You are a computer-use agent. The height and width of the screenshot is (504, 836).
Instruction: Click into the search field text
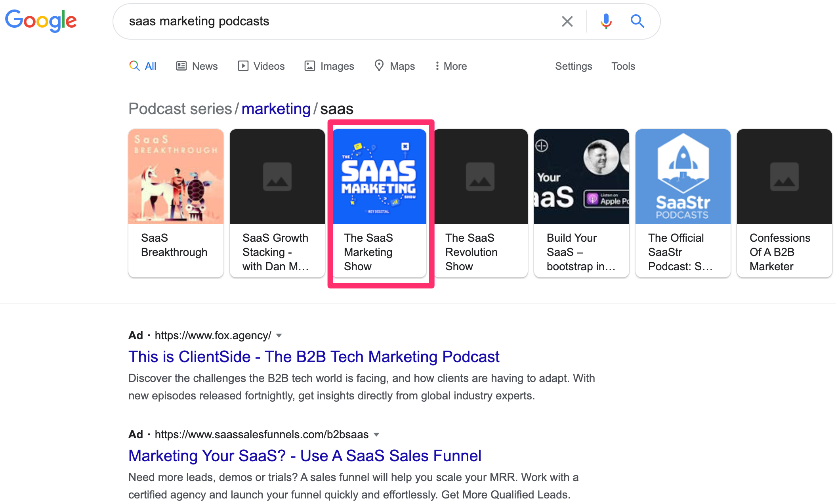click(x=199, y=21)
